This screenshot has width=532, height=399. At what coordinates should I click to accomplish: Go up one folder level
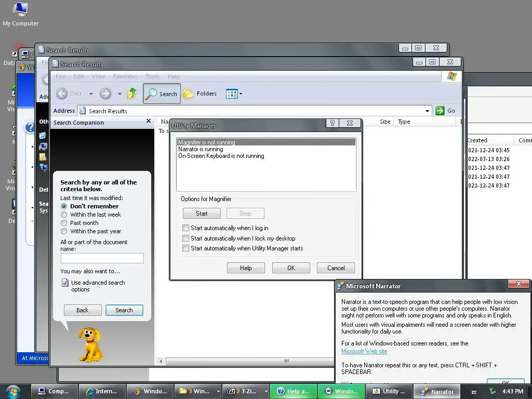tap(132, 94)
